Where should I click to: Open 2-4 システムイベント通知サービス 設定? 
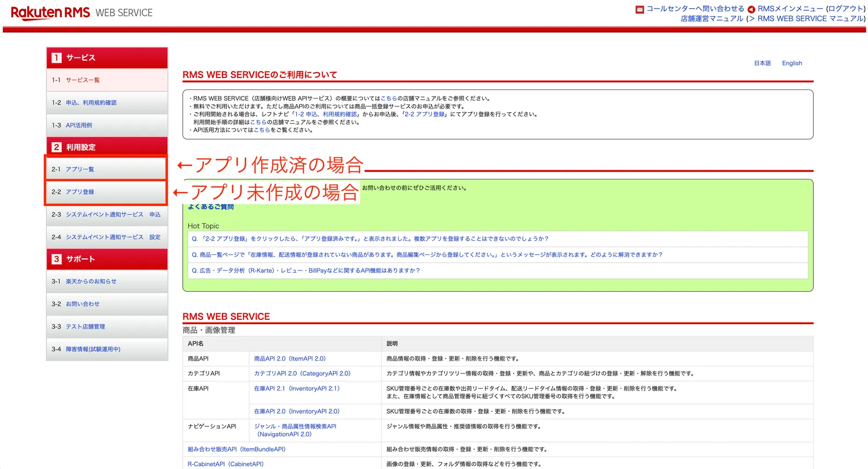[x=107, y=237]
